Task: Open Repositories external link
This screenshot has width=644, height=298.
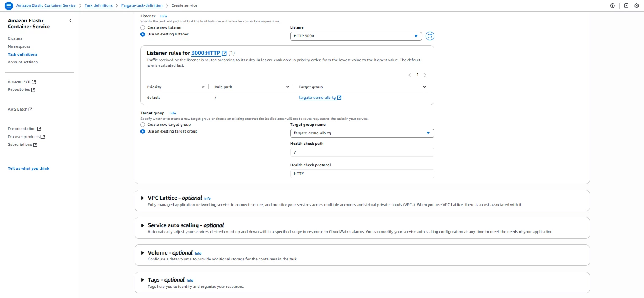Action: pyautogui.click(x=22, y=89)
